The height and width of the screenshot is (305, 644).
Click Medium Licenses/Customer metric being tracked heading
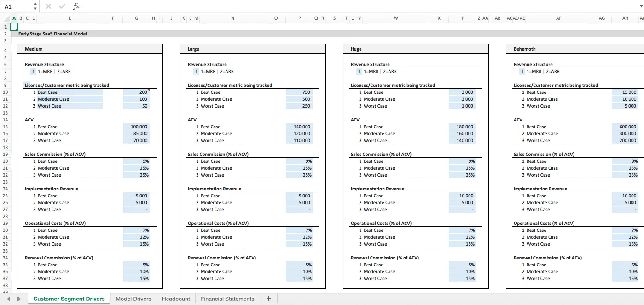point(67,85)
